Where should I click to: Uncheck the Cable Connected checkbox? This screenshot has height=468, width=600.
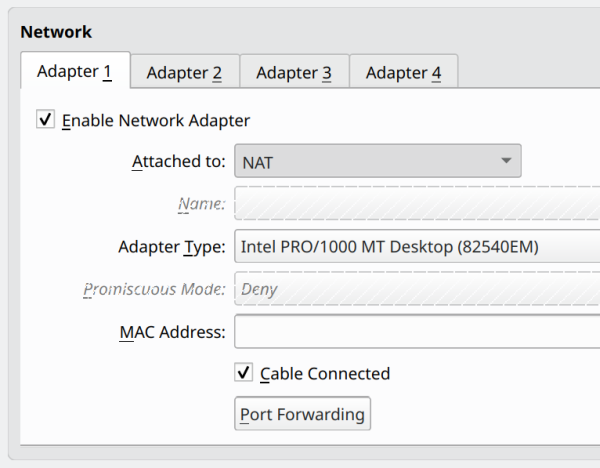[243, 373]
